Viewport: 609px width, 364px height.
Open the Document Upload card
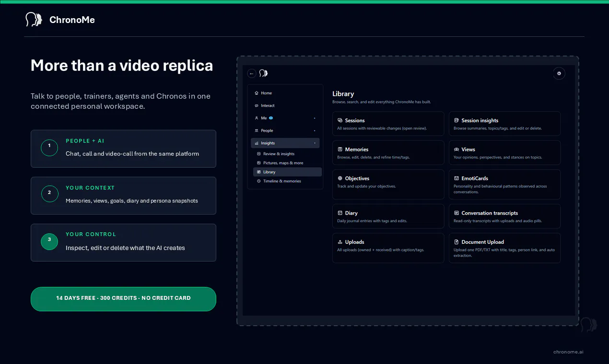click(x=504, y=248)
